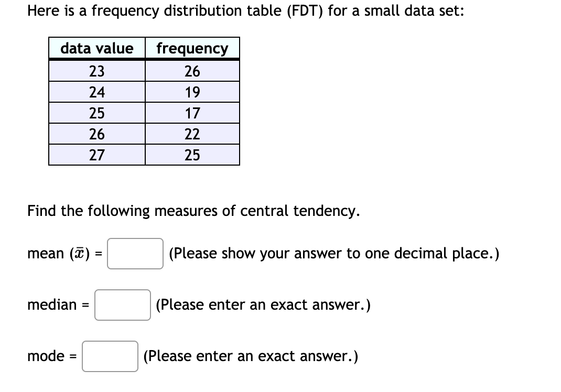This screenshot has height=392, width=561.
Task: Click the frequency value 19 cell
Action: click(192, 92)
